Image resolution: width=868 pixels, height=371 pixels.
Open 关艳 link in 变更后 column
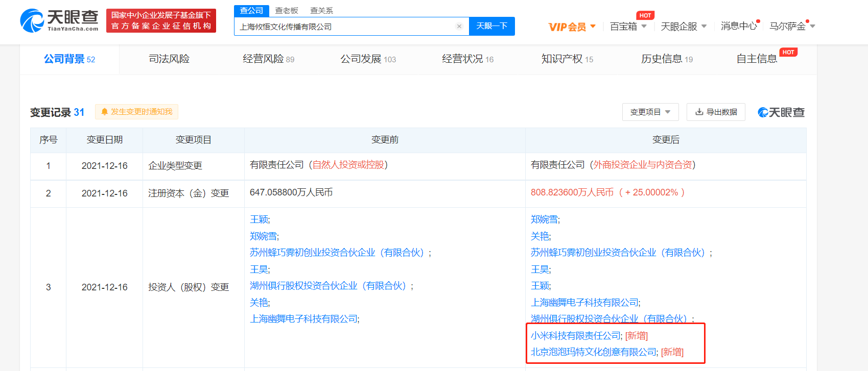pyautogui.click(x=540, y=236)
